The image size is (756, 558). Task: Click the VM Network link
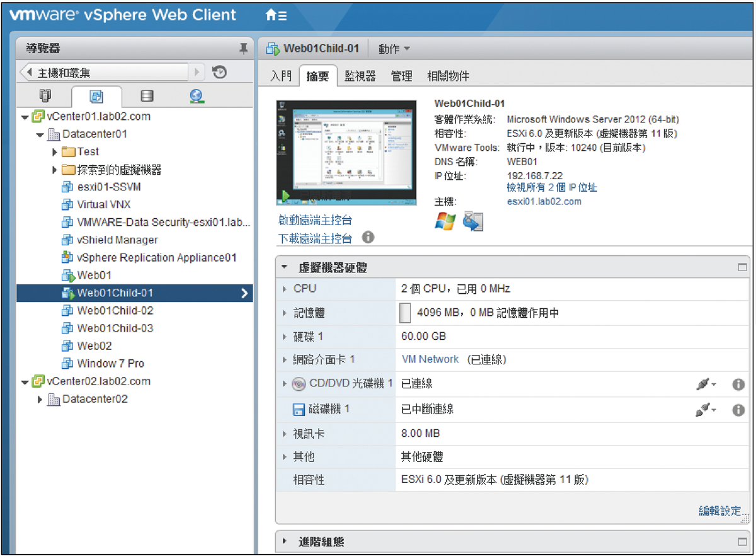[x=430, y=359]
